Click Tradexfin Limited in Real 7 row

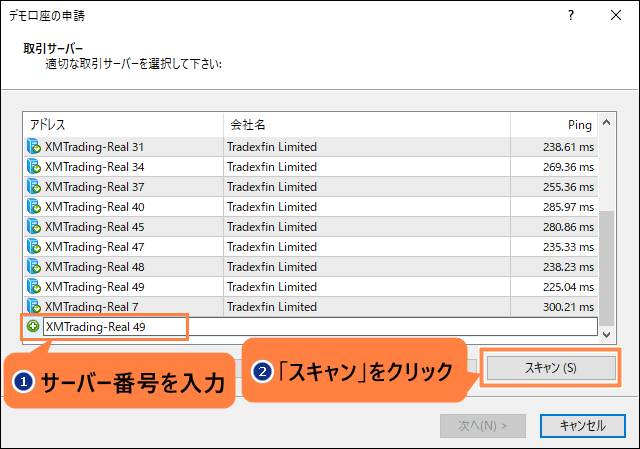tap(272, 307)
